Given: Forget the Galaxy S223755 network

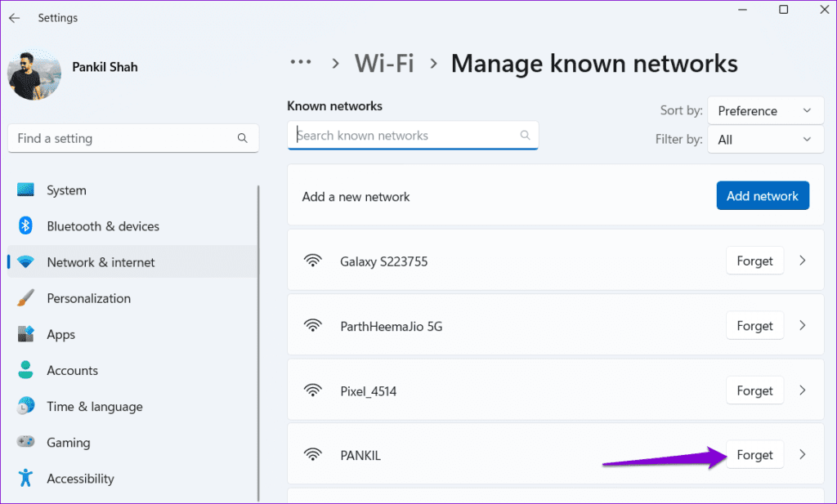Looking at the screenshot, I should point(754,261).
